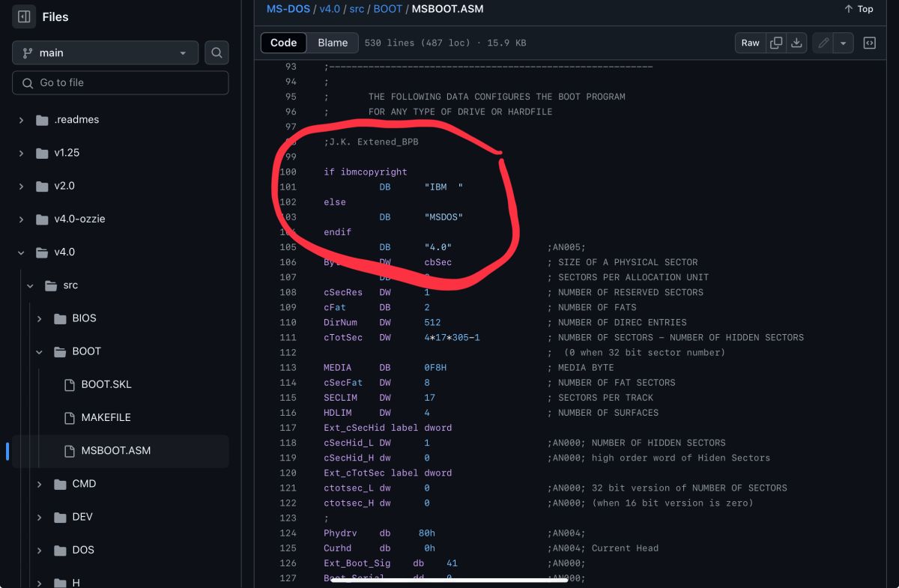The height and width of the screenshot is (588, 899).
Task: Expand the DEV folder chevron
Action: (x=39, y=517)
